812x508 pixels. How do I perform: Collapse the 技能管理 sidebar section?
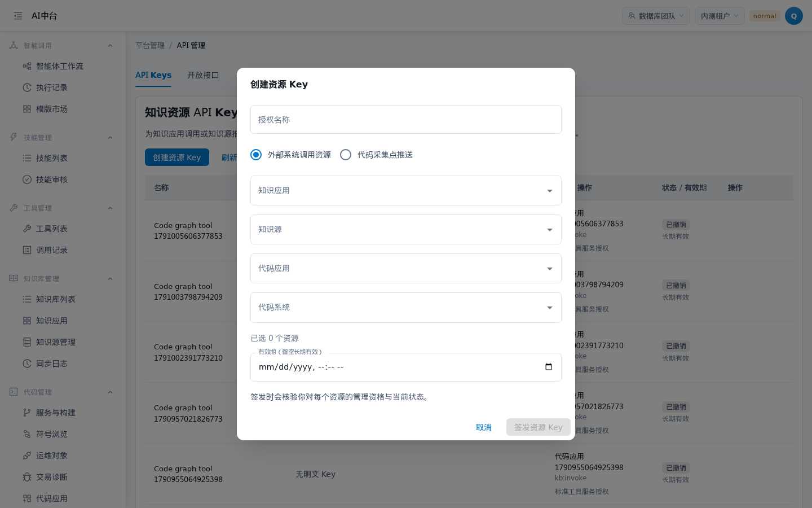tap(110, 138)
